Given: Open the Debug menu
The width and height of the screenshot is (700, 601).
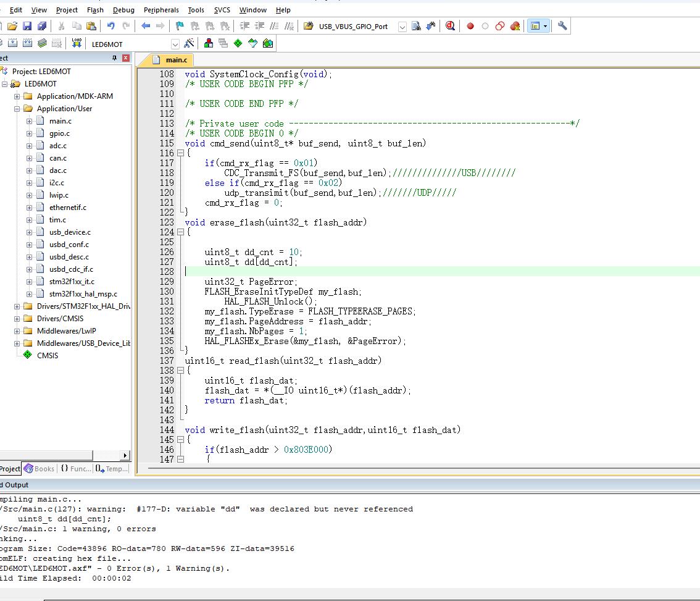Looking at the screenshot, I should point(123,10).
